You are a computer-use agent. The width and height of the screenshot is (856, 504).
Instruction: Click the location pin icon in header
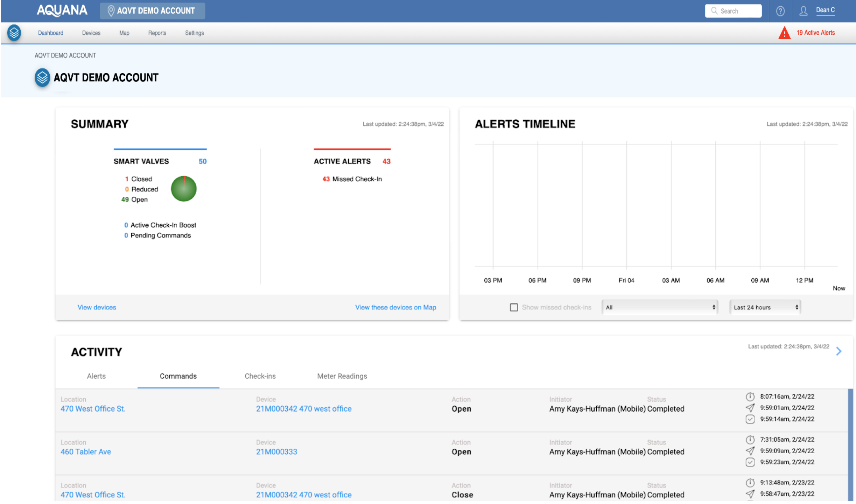pyautogui.click(x=111, y=11)
